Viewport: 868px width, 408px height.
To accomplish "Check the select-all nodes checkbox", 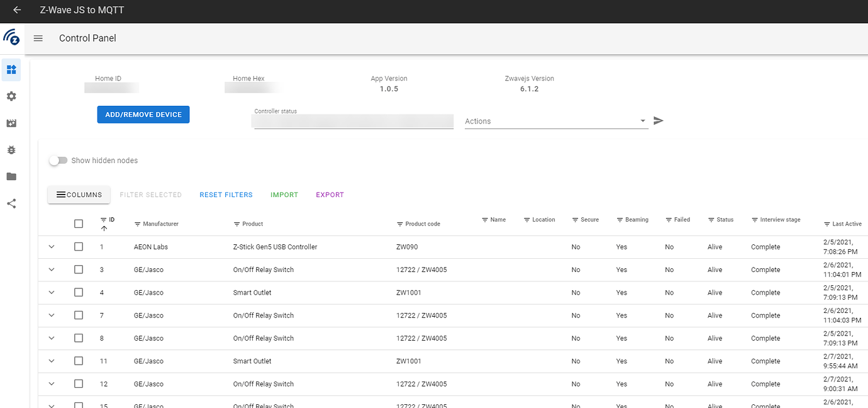I will coord(78,224).
